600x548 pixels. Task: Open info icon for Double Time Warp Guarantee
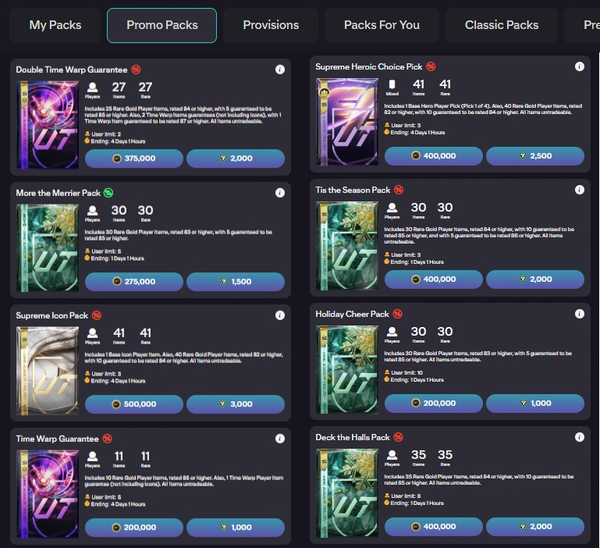(x=280, y=70)
